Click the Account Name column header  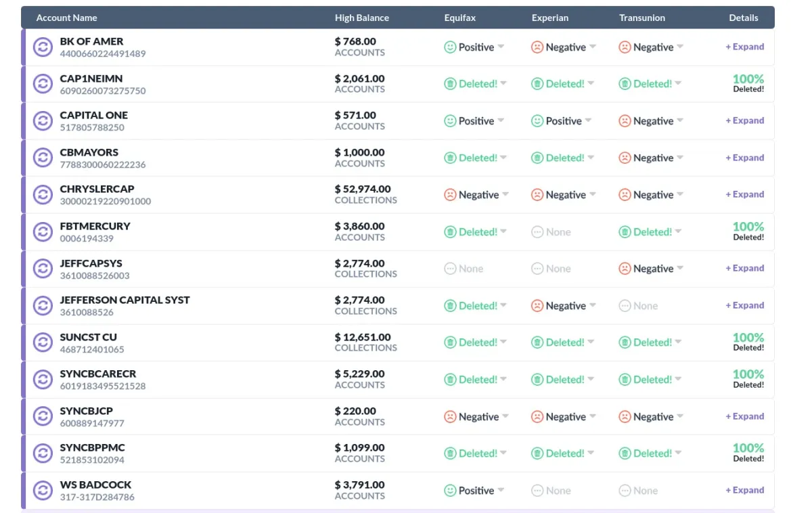(x=66, y=18)
